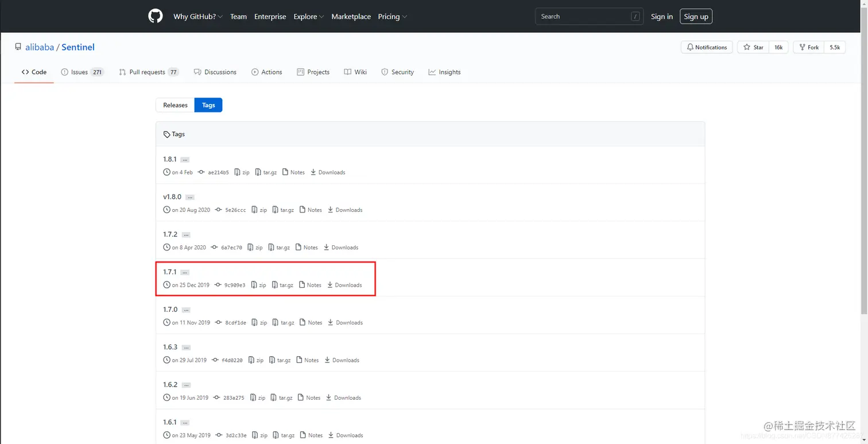Image resolution: width=868 pixels, height=444 pixels.
Task: Click the Notifications bell button
Action: click(707, 47)
